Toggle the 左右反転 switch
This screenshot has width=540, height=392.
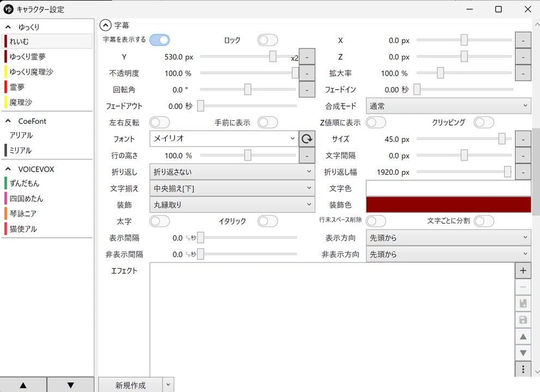[160, 122]
